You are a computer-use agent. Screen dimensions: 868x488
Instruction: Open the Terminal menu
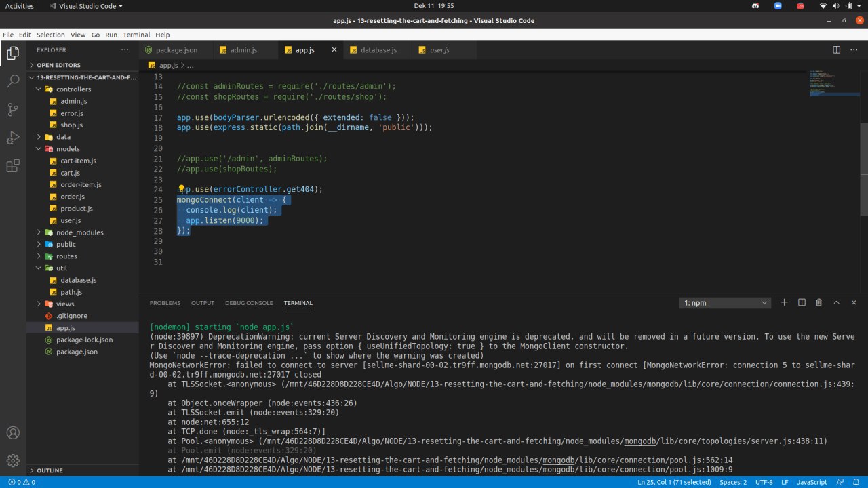click(x=136, y=35)
